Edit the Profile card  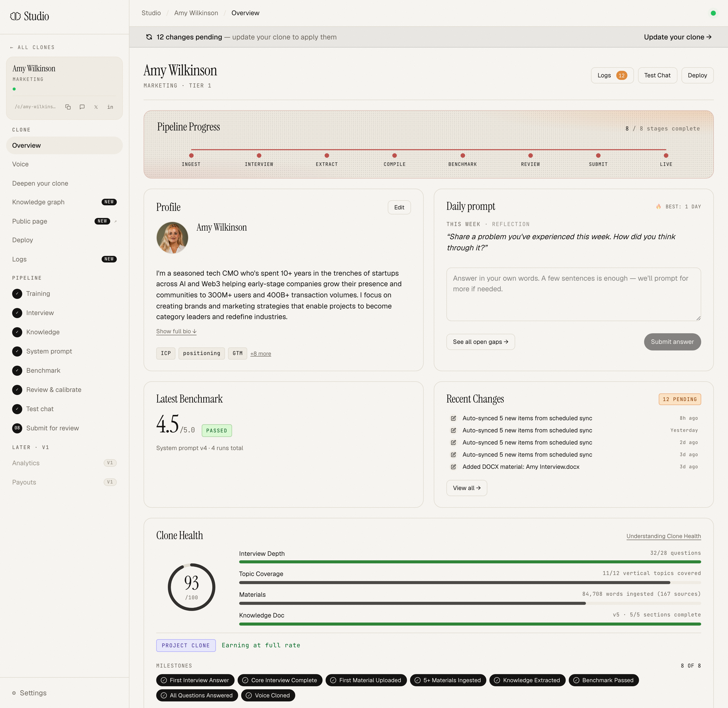click(399, 208)
